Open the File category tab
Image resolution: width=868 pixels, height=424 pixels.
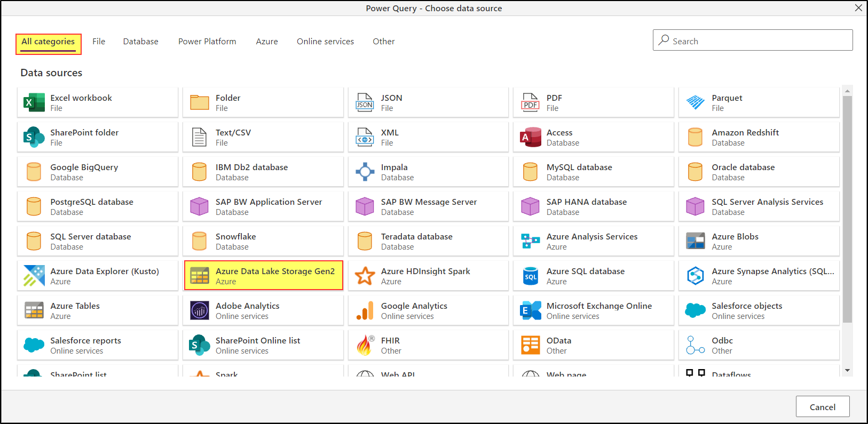tap(99, 42)
